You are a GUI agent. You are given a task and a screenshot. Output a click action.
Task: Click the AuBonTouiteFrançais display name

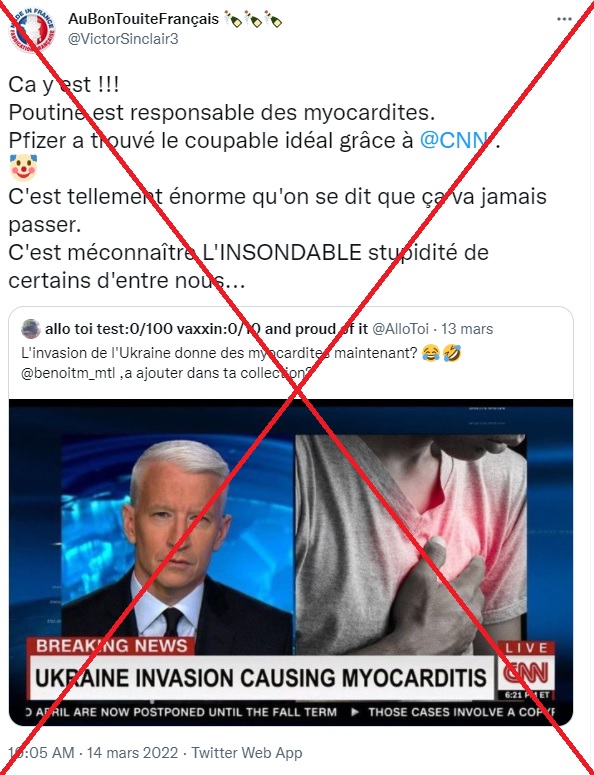pyautogui.click(x=143, y=19)
